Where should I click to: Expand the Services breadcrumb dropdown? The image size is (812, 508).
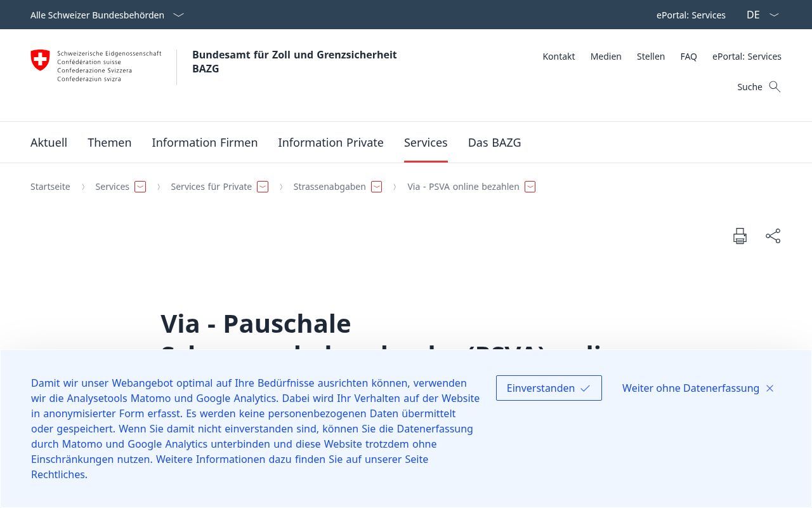pos(140,187)
